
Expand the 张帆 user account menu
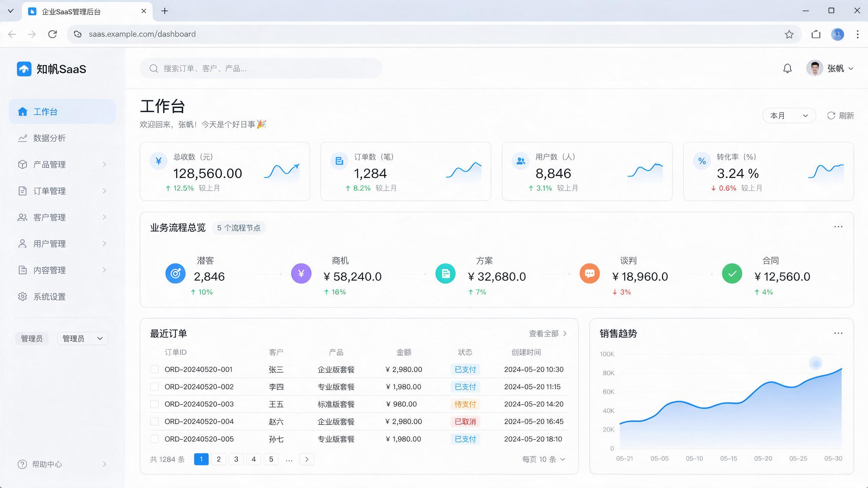coord(830,68)
